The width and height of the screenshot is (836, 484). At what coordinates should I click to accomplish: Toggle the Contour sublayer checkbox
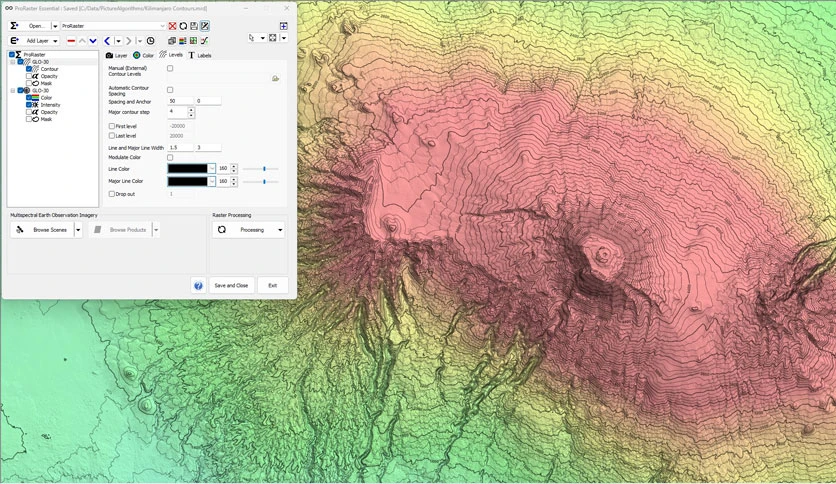click(x=29, y=69)
